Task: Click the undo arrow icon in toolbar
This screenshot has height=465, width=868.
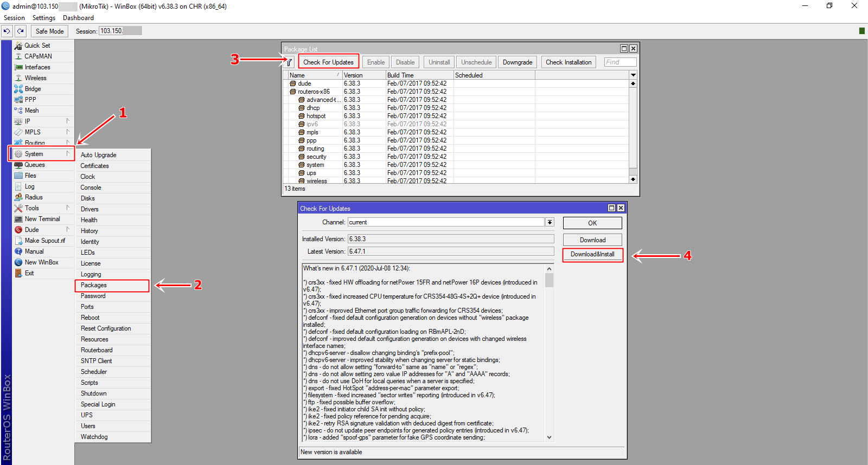Action: [7, 31]
